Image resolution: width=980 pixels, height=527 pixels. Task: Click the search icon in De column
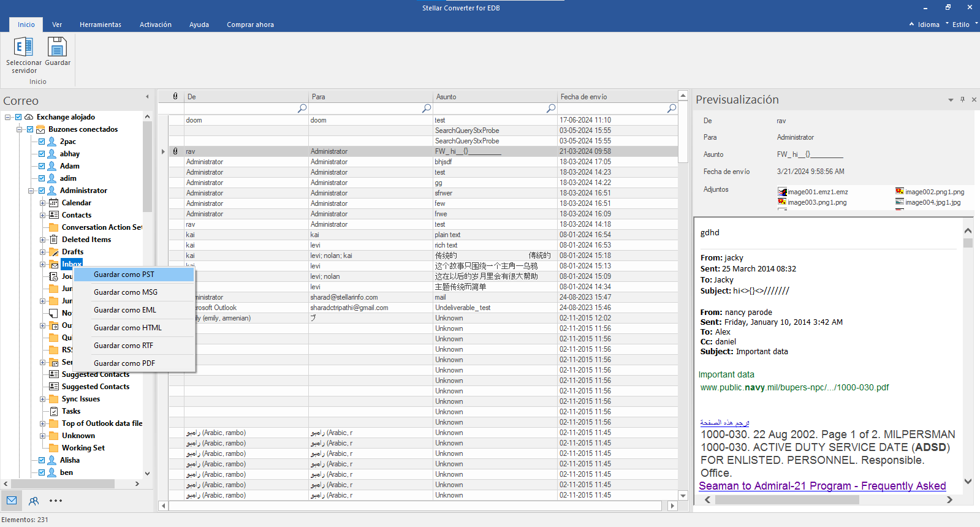click(302, 108)
